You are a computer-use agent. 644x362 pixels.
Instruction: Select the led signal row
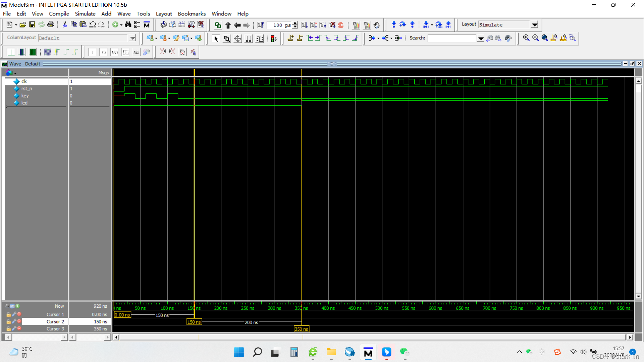click(37, 103)
